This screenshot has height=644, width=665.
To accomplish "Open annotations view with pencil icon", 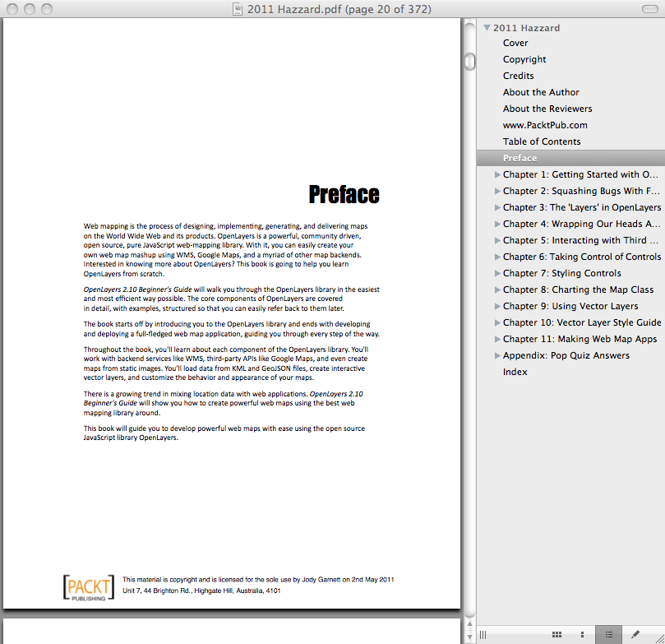I will pyautogui.click(x=635, y=635).
